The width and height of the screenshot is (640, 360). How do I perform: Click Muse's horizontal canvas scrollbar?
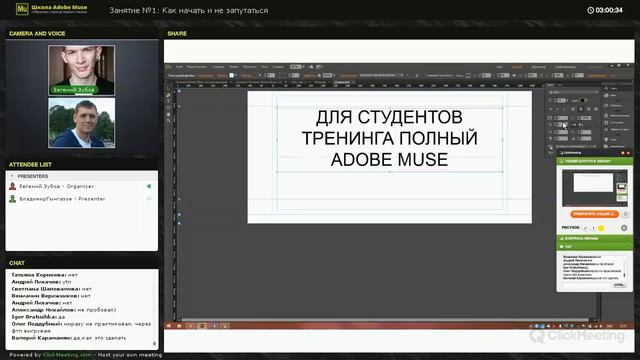385,320
